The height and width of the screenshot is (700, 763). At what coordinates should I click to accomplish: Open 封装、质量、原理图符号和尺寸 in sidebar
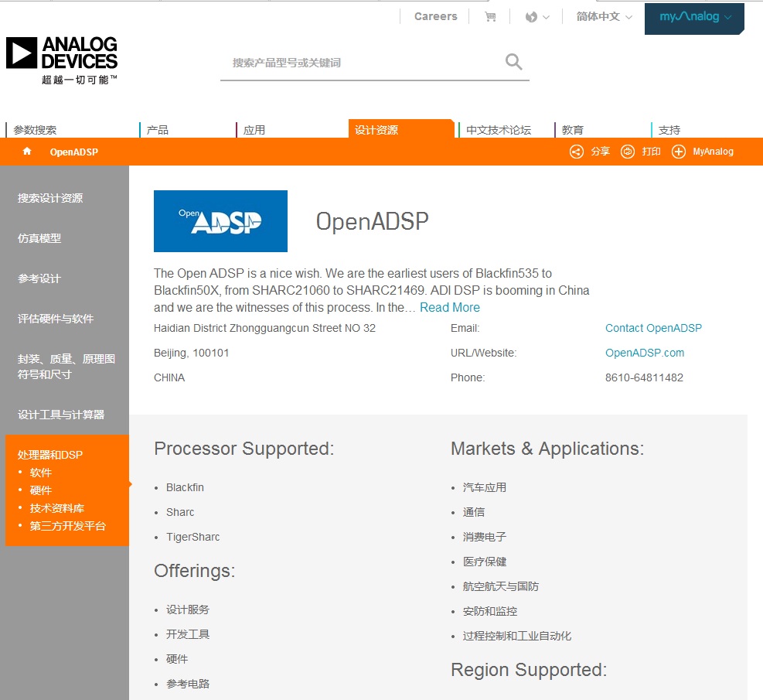coord(66,367)
